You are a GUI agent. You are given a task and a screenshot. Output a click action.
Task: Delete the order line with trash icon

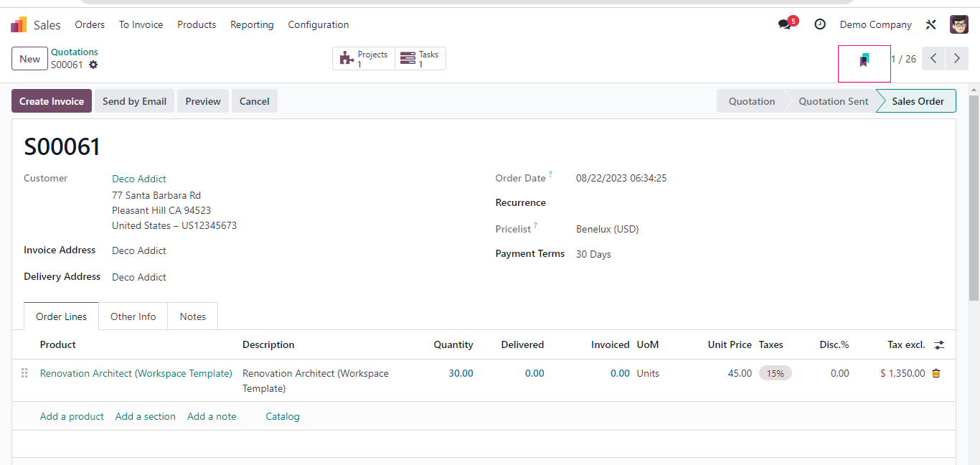[936, 373]
